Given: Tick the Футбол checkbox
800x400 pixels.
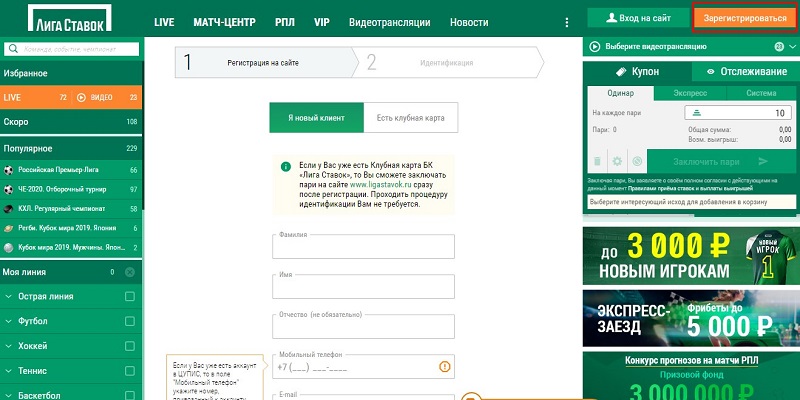Looking at the screenshot, I should [129, 322].
